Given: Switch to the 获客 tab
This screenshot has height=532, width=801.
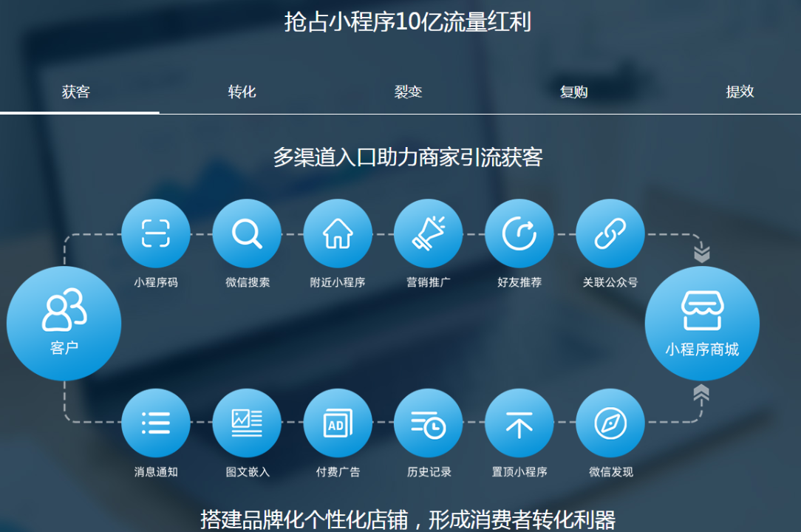Looking at the screenshot, I should (76, 92).
